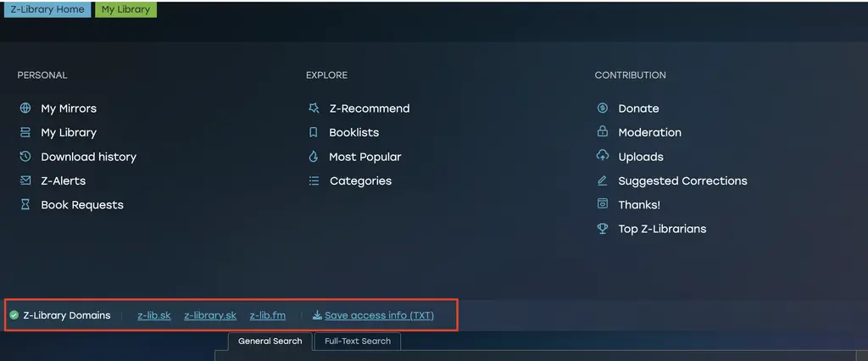868x361 pixels.
Task: Visit the z-lib.fm domain link
Action: 267,315
